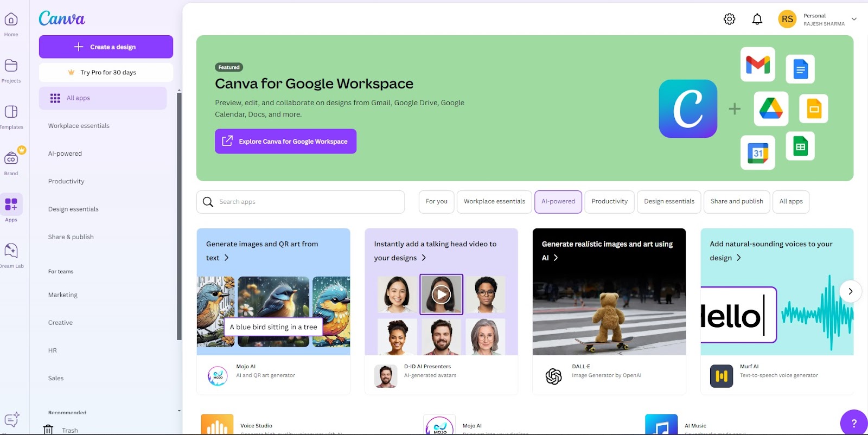Click the Google Sheets icon in banner
868x435 pixels.
click(800, 146)
